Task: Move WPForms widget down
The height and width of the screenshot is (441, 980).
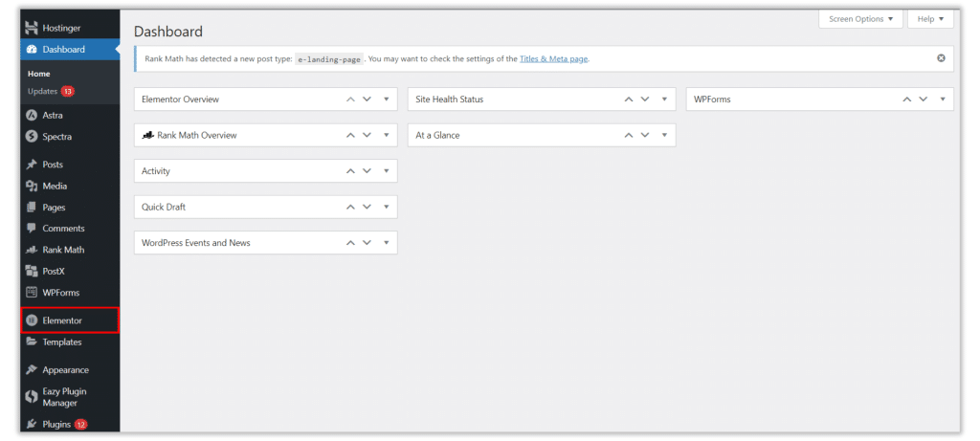Action: click(x=924, y=99)
